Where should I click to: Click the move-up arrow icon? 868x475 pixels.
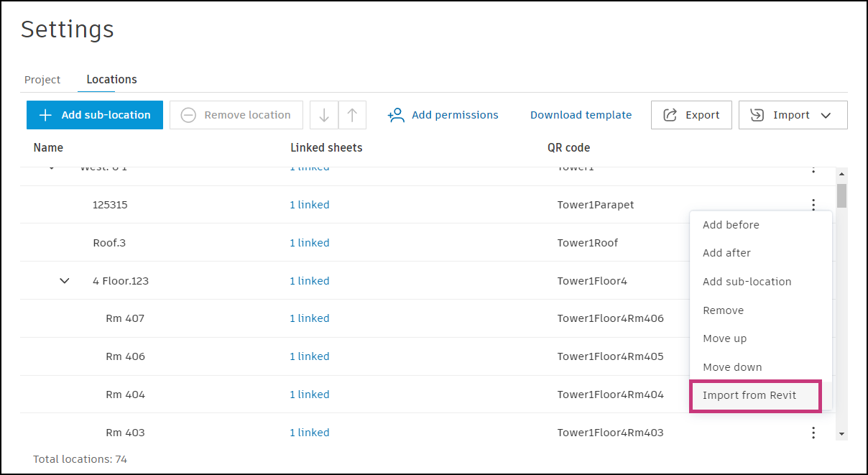[x=351, y=114]
